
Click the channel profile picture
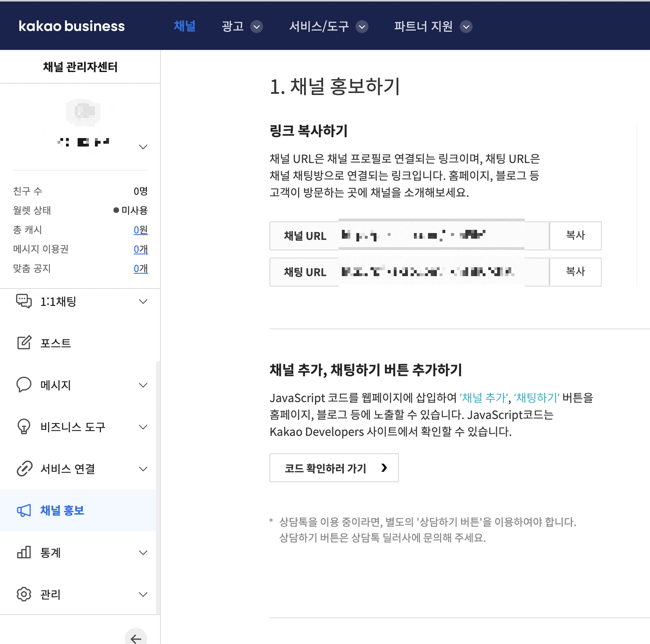pos(83,112)
